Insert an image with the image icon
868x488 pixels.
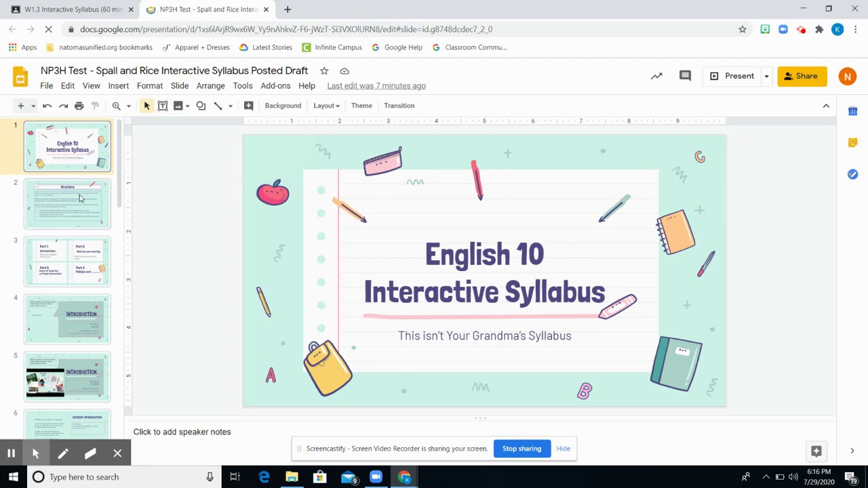click(178, 106)
